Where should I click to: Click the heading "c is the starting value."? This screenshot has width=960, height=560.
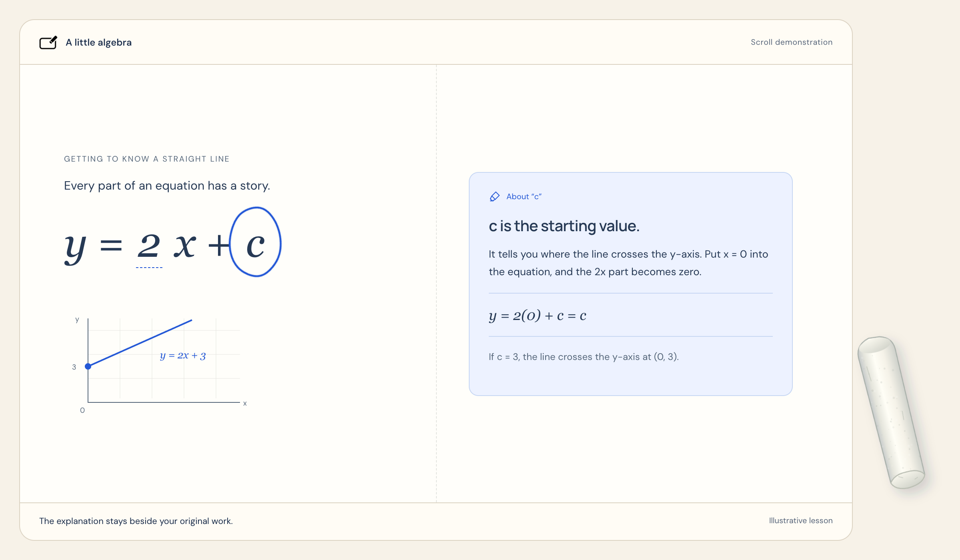point(564,226)
